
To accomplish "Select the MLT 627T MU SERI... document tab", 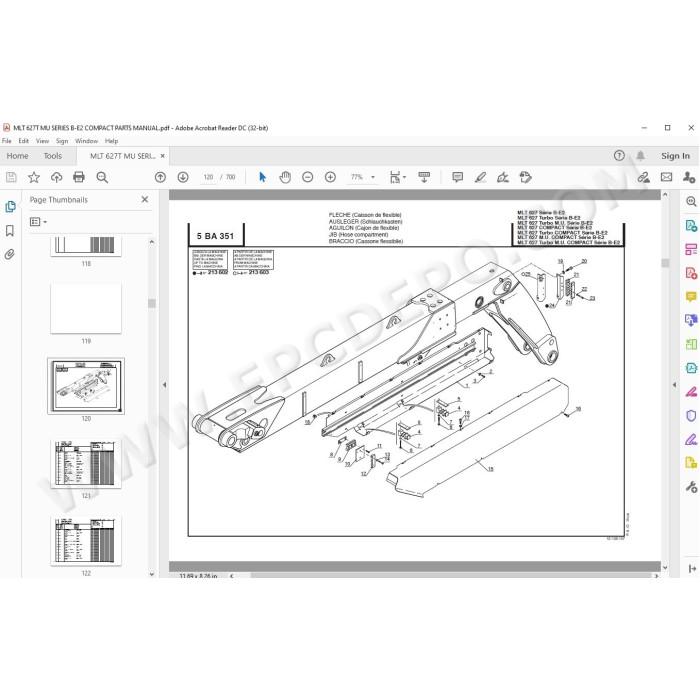I will click(x=123, y=156).
